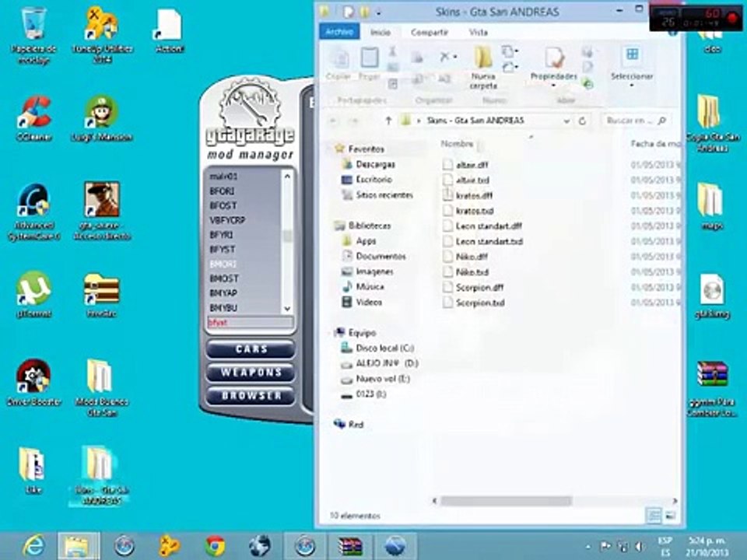The width and height of the screenshot is (747, 560).
Task: Refresh the Explorer address bar
Action: click(x=582, y=121)
